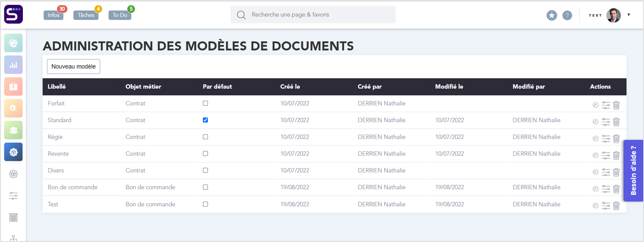Click the Libellé column header
This screenshot has height=242, width=644.
click(x=57, y=87)
